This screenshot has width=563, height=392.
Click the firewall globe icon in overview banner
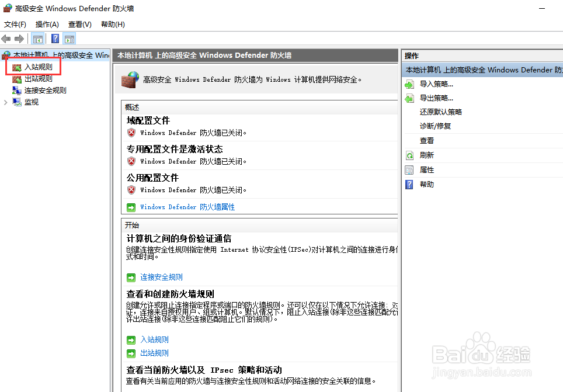coord(130,79)
